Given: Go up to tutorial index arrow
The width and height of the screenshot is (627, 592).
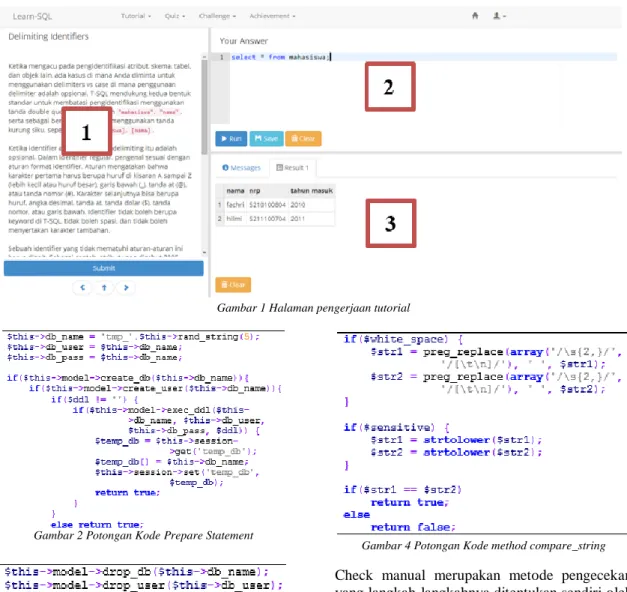Looking at the screenshot, I should click(104, 288).
